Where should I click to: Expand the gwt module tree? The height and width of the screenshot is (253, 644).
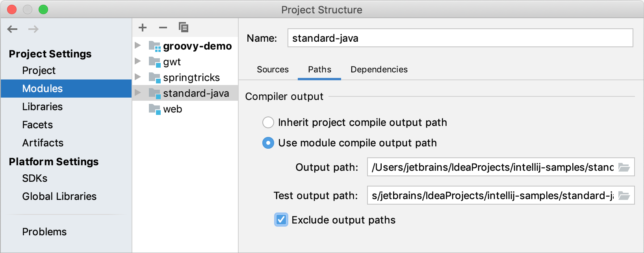(138, 61)
